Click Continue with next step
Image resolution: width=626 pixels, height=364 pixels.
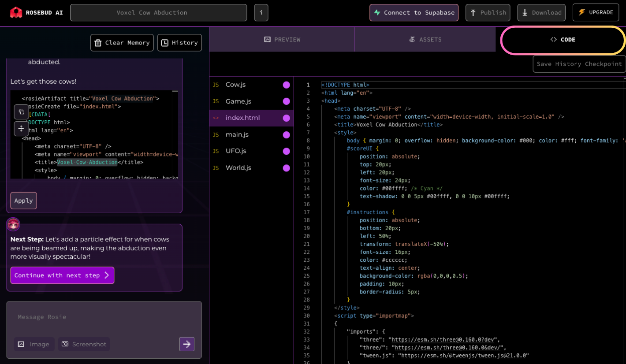pyautogui.click(x=62, y=275)
